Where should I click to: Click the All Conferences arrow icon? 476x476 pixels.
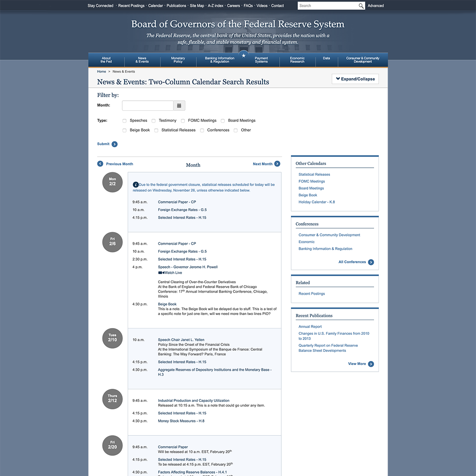pyautogui.click(x=371, y=262)
